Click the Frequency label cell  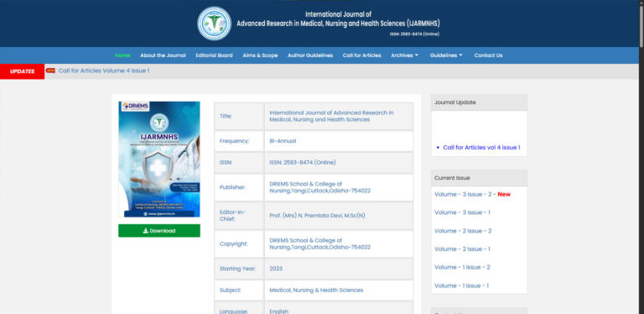coord(239,141)
